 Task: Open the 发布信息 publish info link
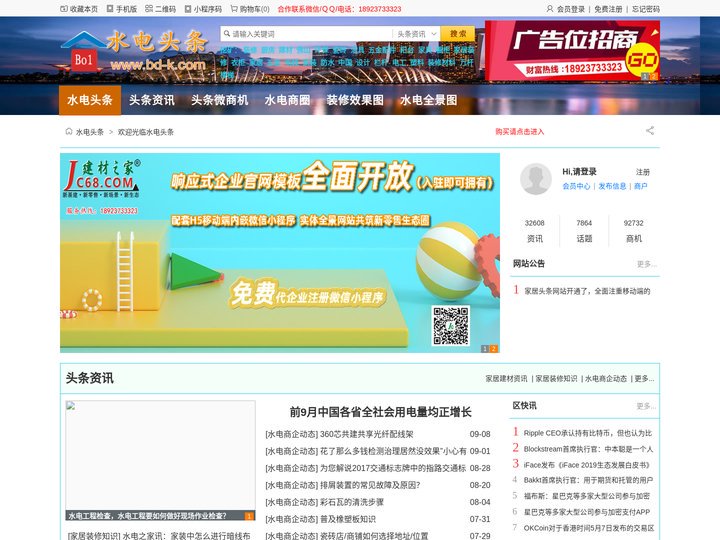612,186
